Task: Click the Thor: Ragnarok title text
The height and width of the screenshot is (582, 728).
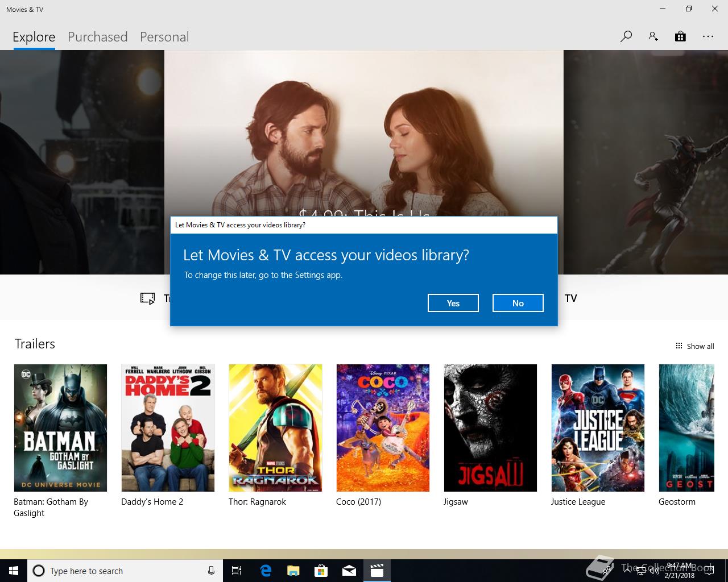Action: click(x=257, y=502)
